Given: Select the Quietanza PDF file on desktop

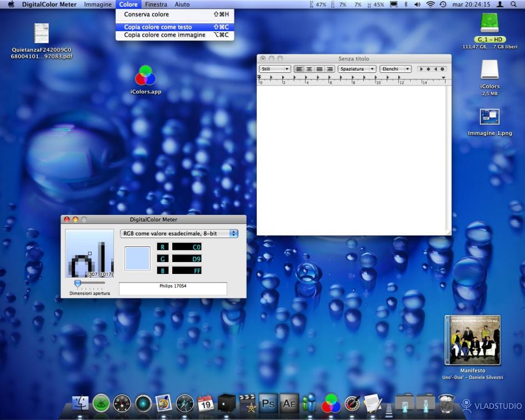Looking at the screenshot, I should (41, 33).
